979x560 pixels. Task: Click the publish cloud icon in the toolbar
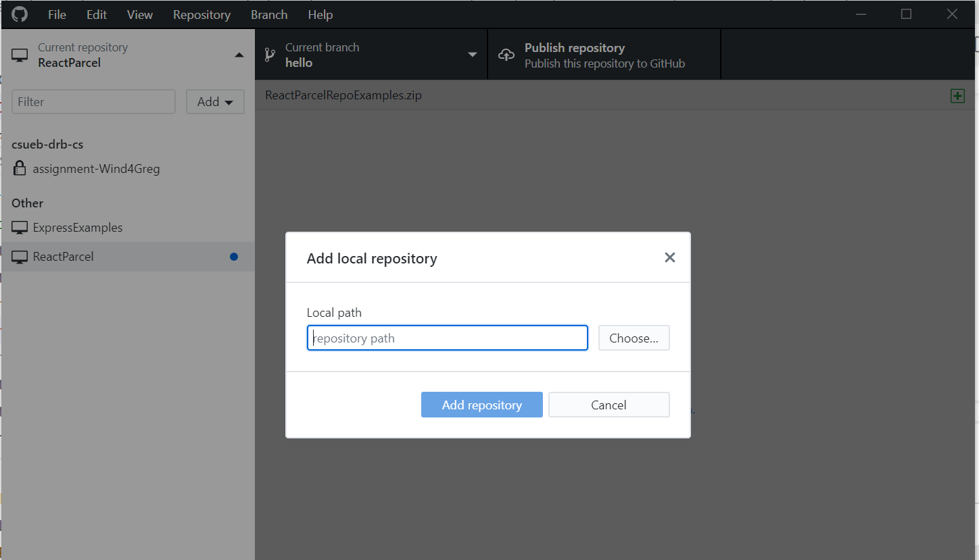[506, 54]
